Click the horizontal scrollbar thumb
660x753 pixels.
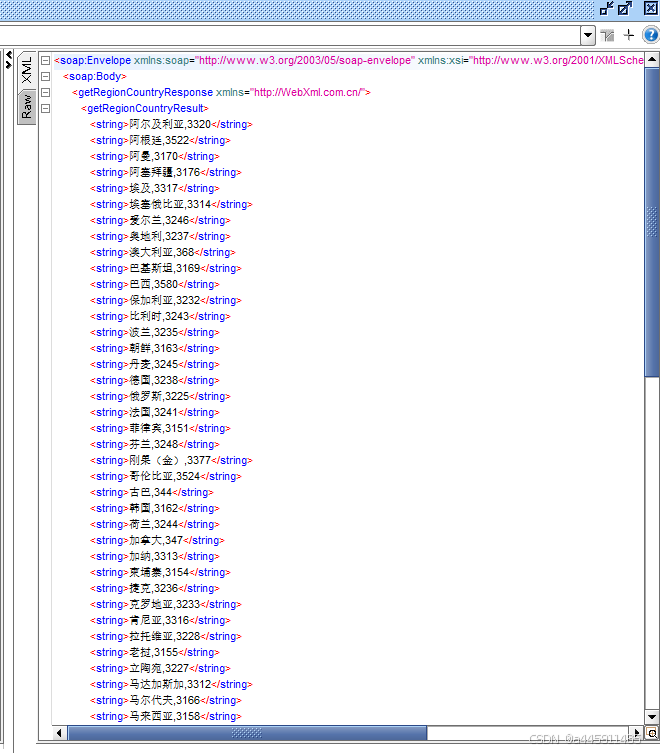coord(247,733)
